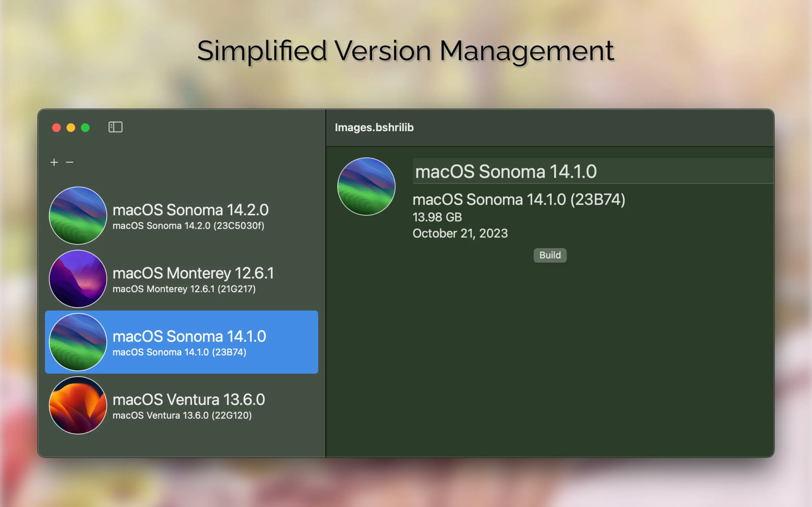Image resolution: width=812 pixels, height=507 pixels.
Task: Click the selected Sonoma 14.1.0 sidebar icon
Action: 78,342
